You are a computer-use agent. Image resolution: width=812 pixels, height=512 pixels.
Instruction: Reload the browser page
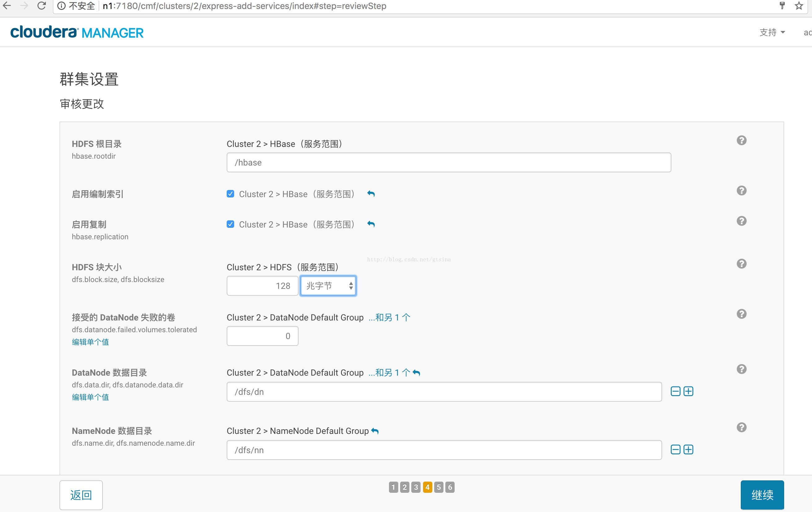coord(41,6)
